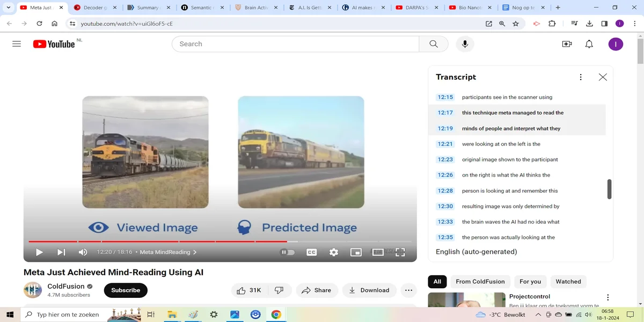
Task: Open ColdFusion channel name link
Action: pos(66,286)
